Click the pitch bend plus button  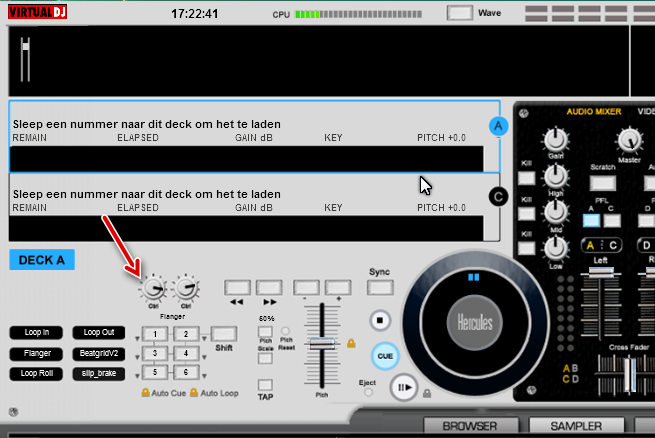[338, 287]
